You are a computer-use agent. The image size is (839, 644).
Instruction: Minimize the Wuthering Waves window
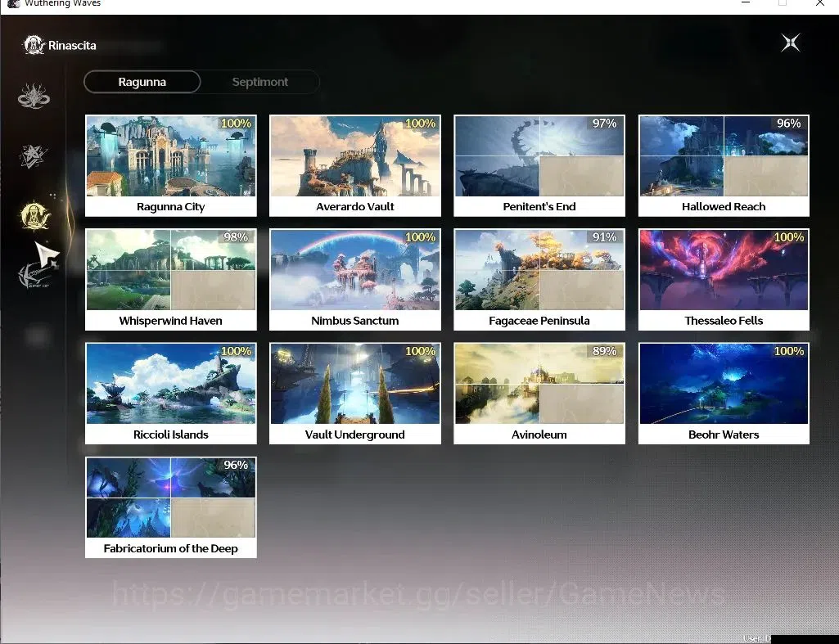[x=746, y=2]
